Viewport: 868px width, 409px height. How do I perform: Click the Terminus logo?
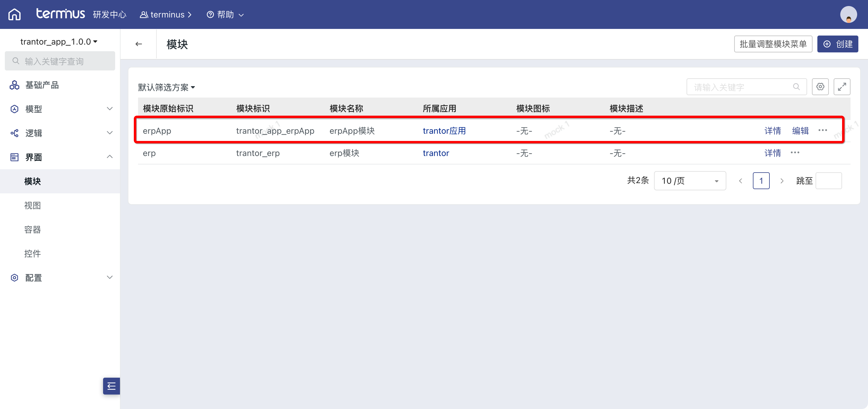[61, 14]
